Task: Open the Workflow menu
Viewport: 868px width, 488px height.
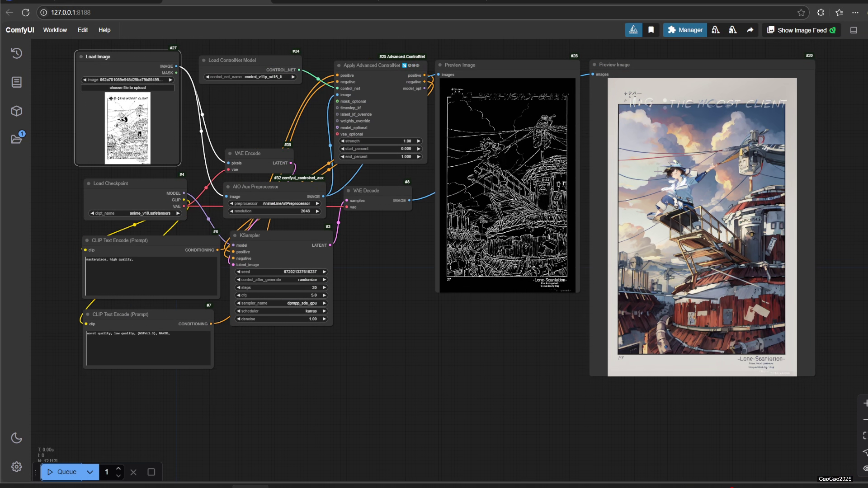Action: pyautogui.click(x=55, y=30)
